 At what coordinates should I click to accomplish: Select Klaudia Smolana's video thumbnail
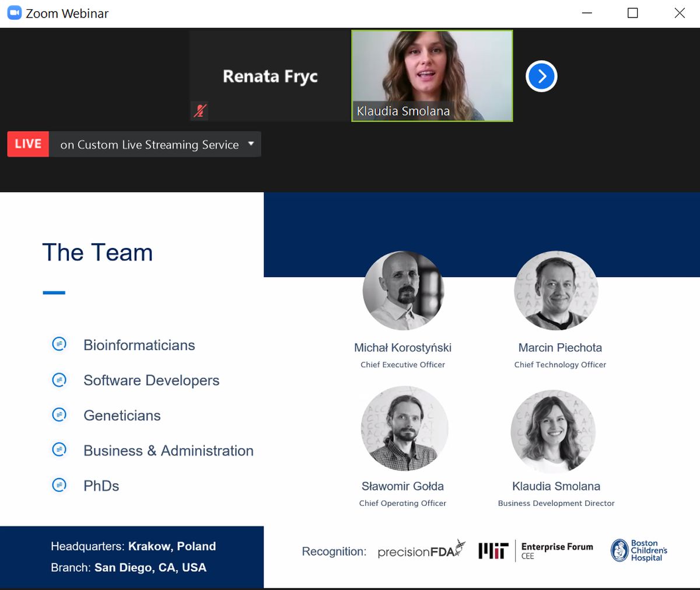click(x=432, y=76)
